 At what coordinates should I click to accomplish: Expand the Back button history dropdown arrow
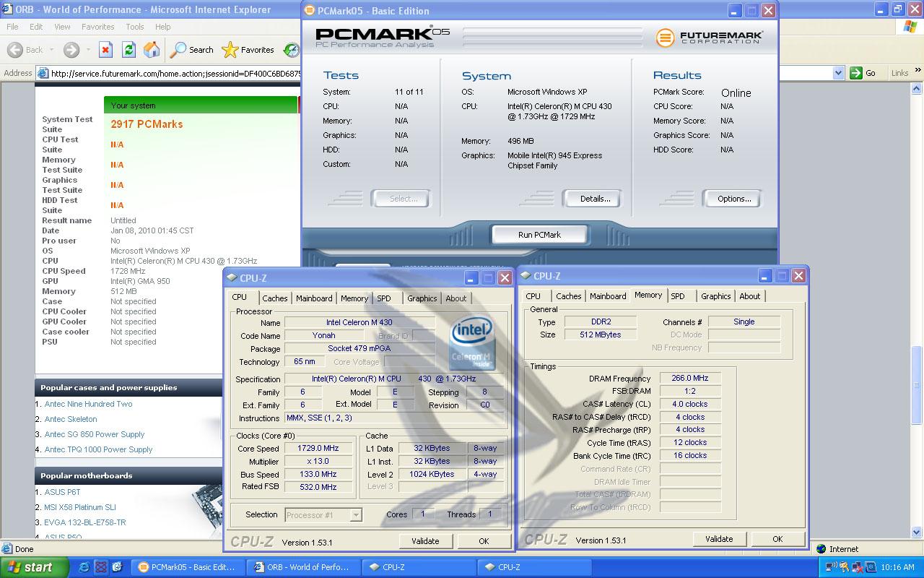pos(52,50)
